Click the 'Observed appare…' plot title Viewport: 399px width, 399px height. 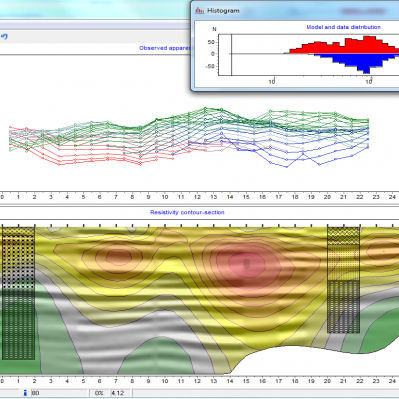pyautogui.click(x=164, y=48)
